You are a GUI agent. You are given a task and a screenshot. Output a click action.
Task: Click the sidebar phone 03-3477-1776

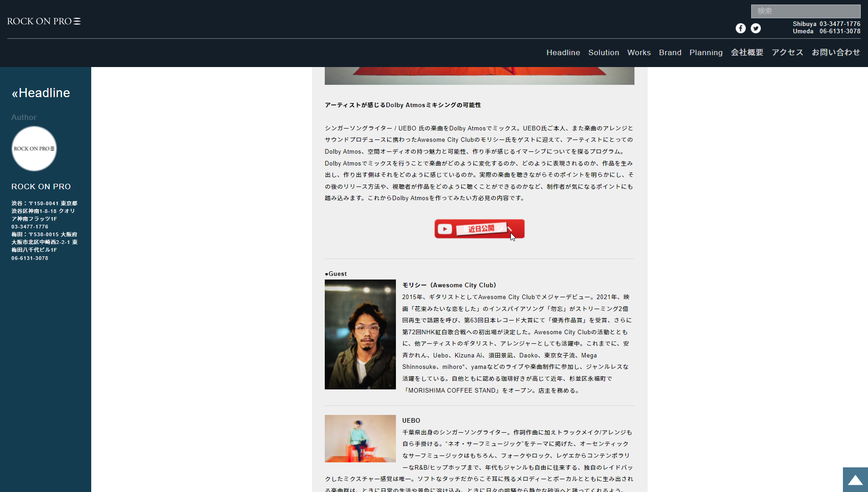[30, 227]
